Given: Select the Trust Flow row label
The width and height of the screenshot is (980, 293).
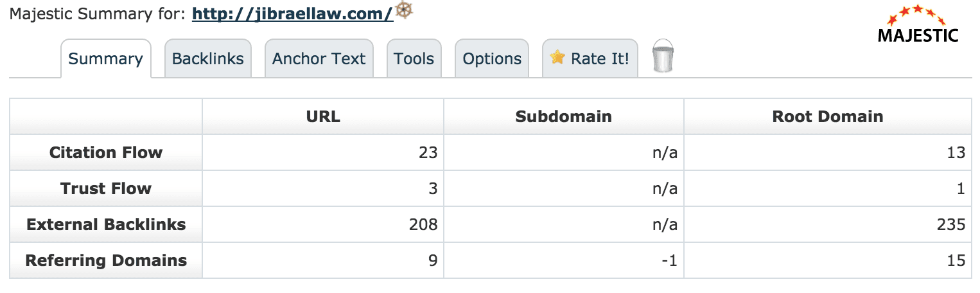Looking at the screenshot, I should click(x=106, y=188).
